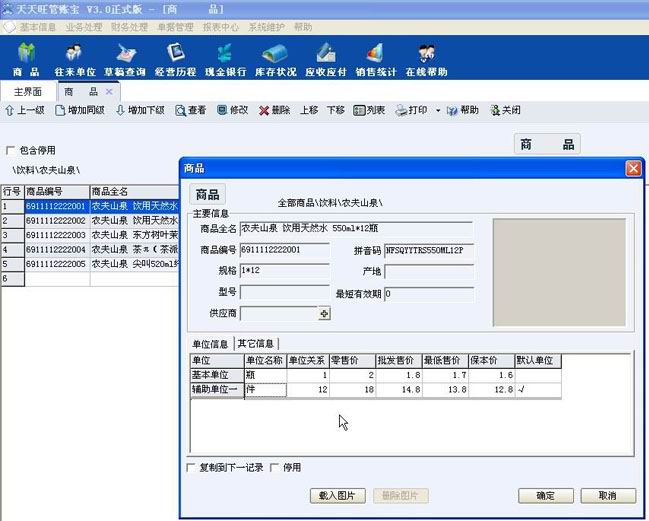Open 现金银行 toolbar icon
Viewport: 649px width, 521px height.
click(226, 60)
